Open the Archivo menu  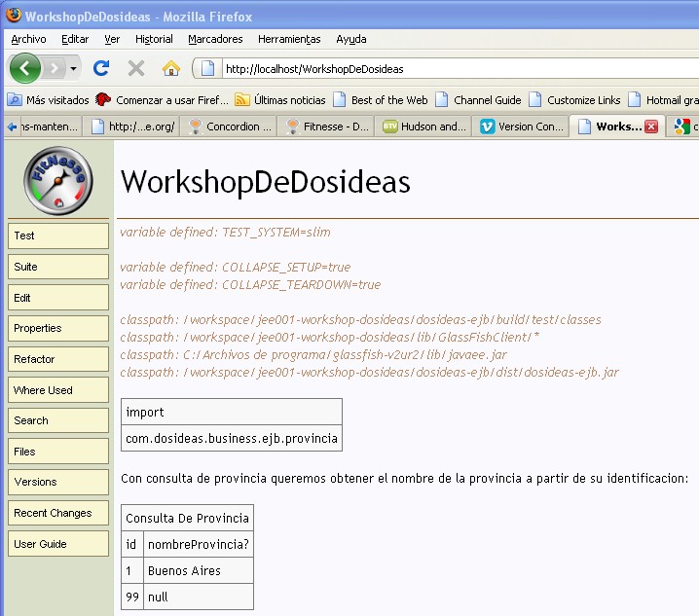tap(28, 39)
